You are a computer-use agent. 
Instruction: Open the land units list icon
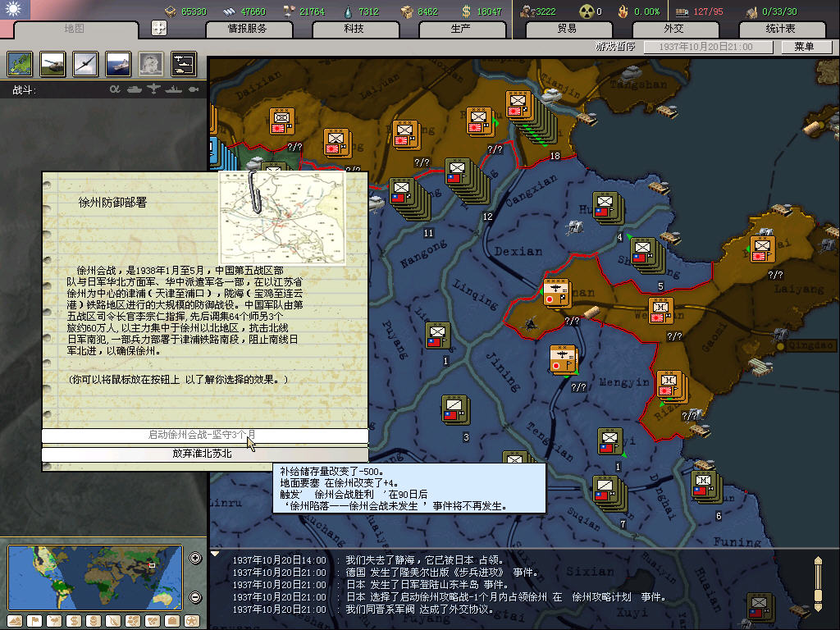click(x=52, y=64)
